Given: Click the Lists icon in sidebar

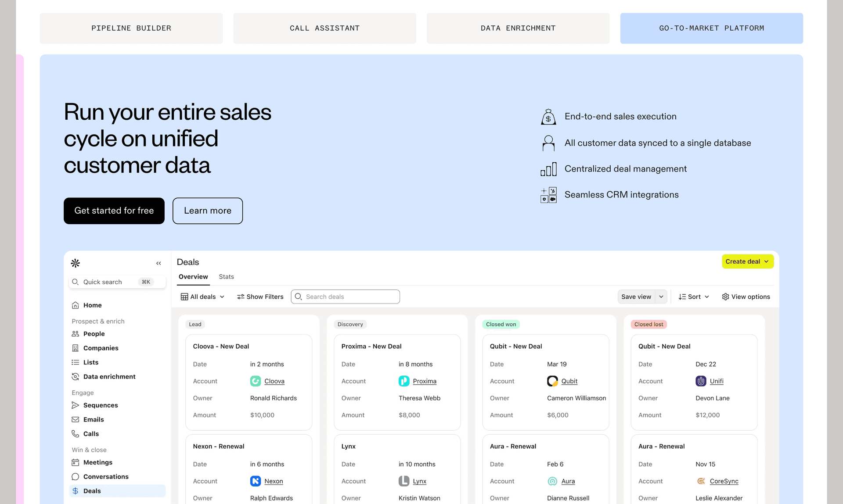Looking at the screenshot, I should pos(76,362).
